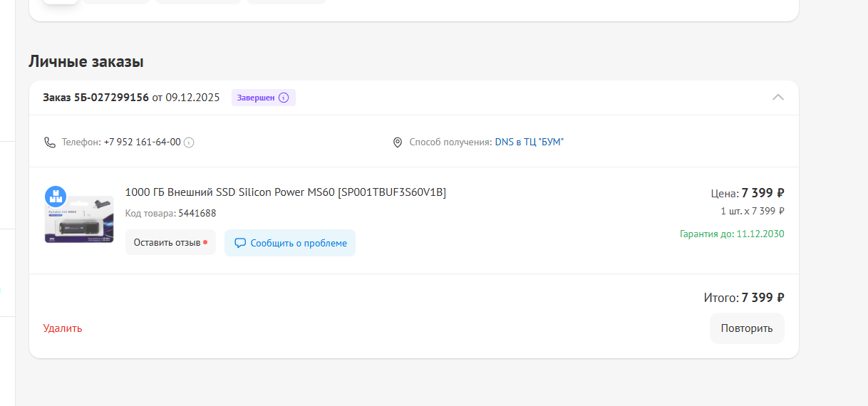This screenshot has width=868, height=406.
Task: Delete the order via Удалить
Action: 63,328
